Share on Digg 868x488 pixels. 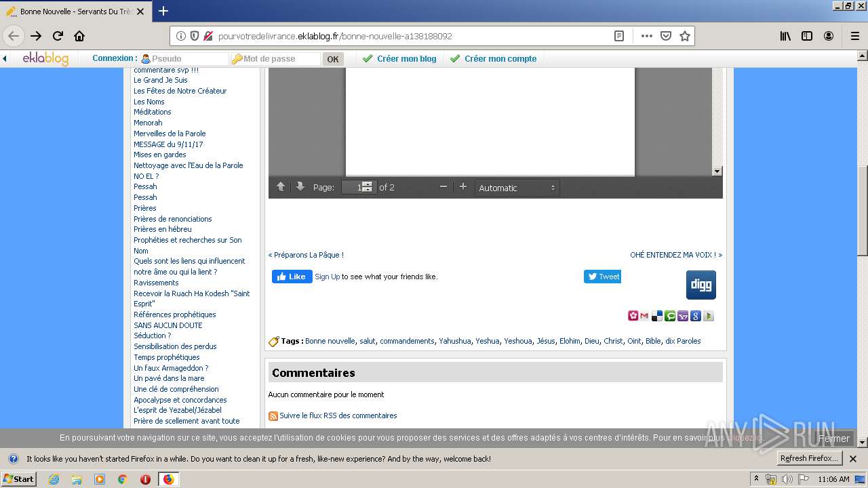pyautogui.click(x=701, y=285)
